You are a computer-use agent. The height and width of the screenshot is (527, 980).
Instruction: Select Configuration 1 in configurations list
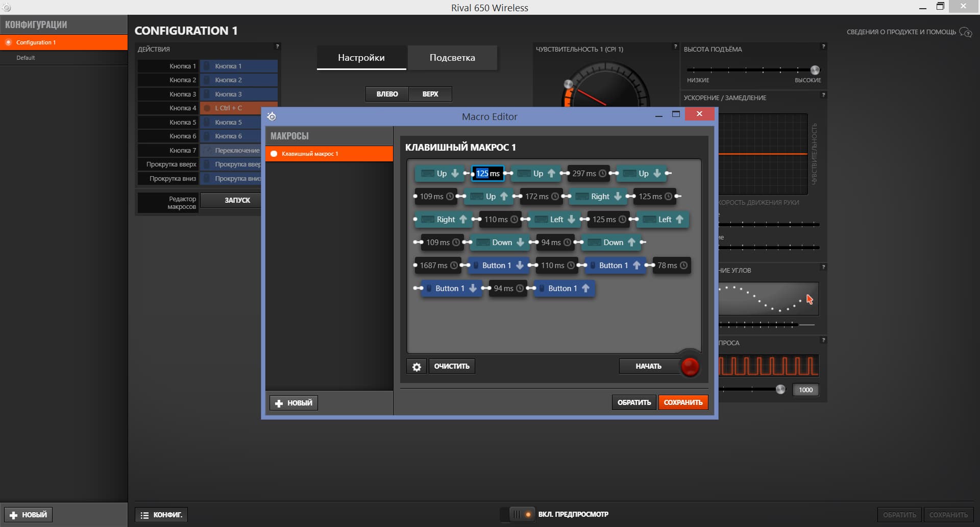(x=64, y=42)
